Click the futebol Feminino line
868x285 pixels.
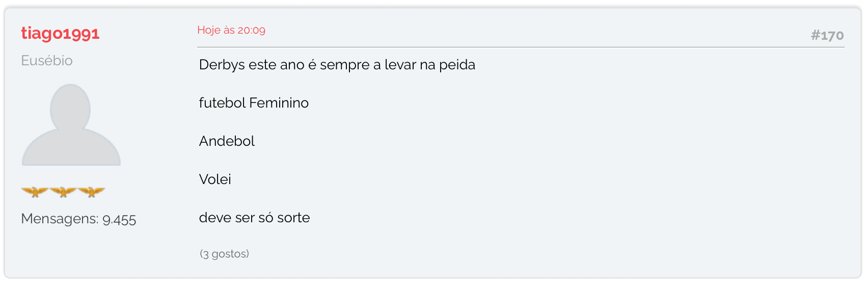[254, 103]
